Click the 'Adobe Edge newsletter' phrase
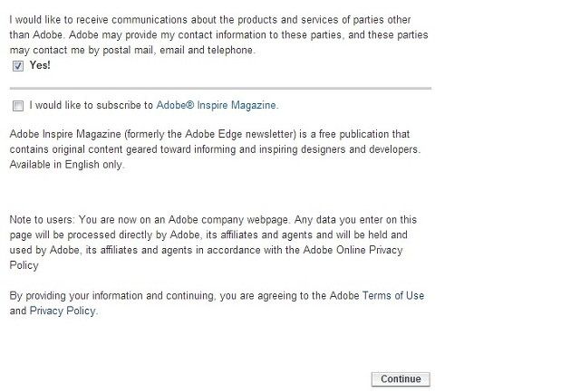The width and height of the screenshot is (580, 392). [240, 134]
